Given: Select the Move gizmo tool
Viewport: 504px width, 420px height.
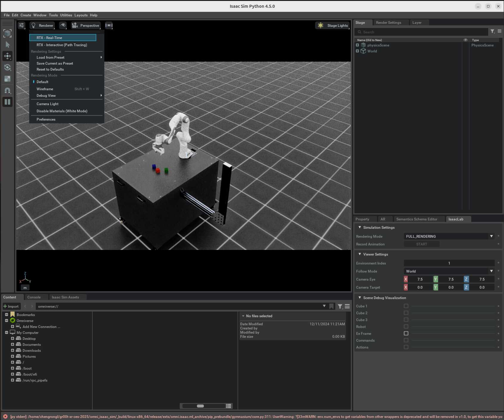Looking at the screenshot, I should click(7, 56).
